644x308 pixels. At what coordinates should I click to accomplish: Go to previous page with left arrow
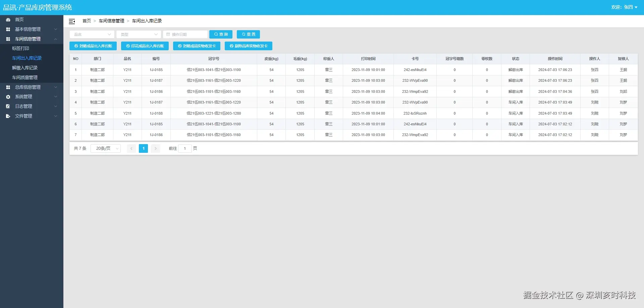click(x=131, y=148)
